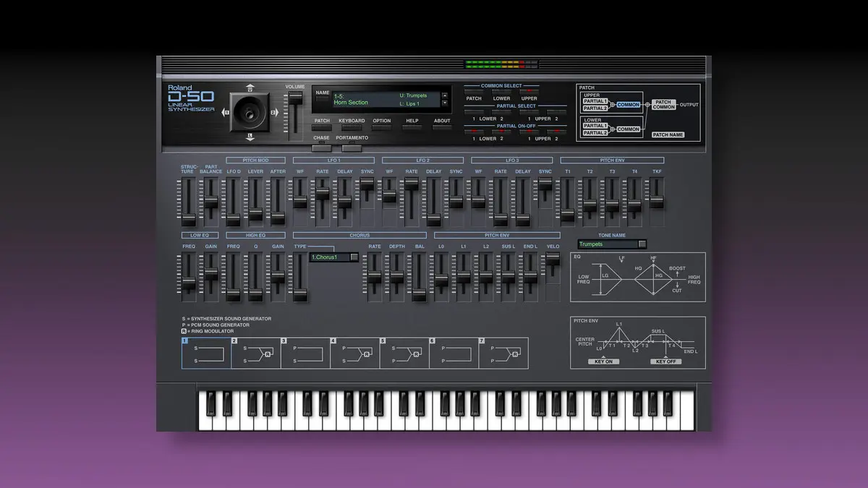This screenshot has width=868, height=488.
Task: Click the PATCH NAME label in diagram
Action: pos(668,134)
